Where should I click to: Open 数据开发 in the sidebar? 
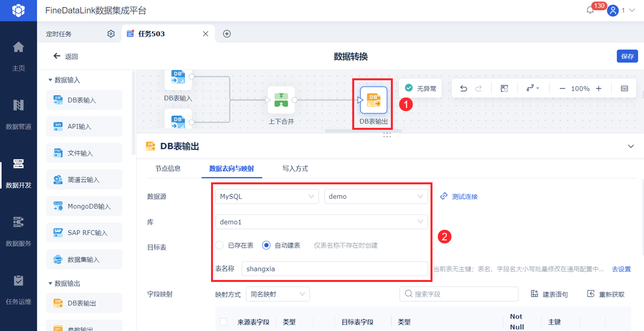pyautogui.click(x=18, y=173)
